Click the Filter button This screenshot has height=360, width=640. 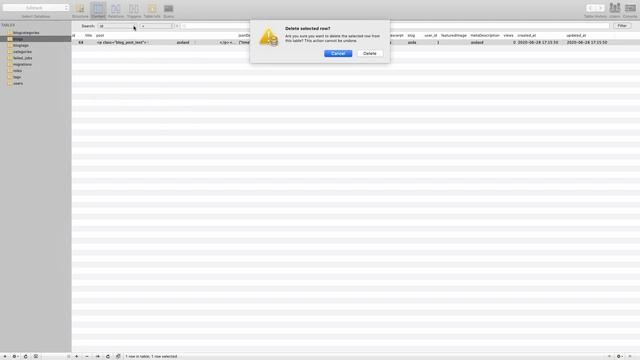coord(622,26)
